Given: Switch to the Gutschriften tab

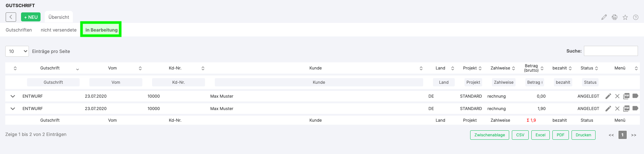Looking at the screenshot, I should (19, 30).
